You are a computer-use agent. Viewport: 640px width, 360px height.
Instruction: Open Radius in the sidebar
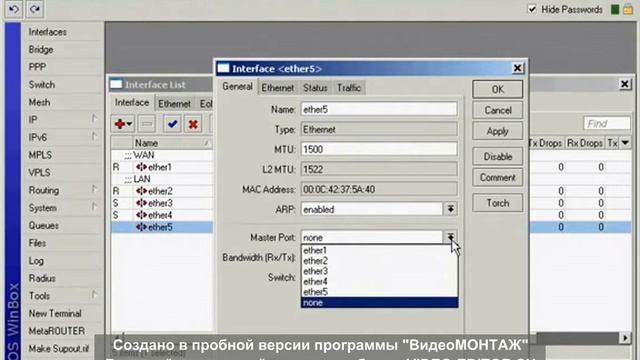(42, 278)
